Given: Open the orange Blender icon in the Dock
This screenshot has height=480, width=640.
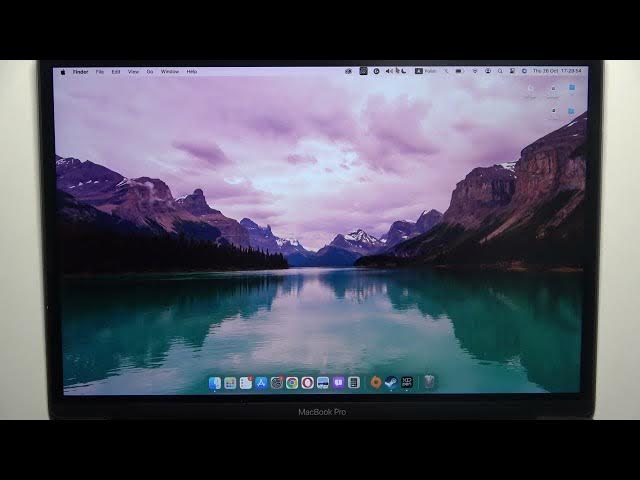Looking at the screenshot, I should point(376,382).
